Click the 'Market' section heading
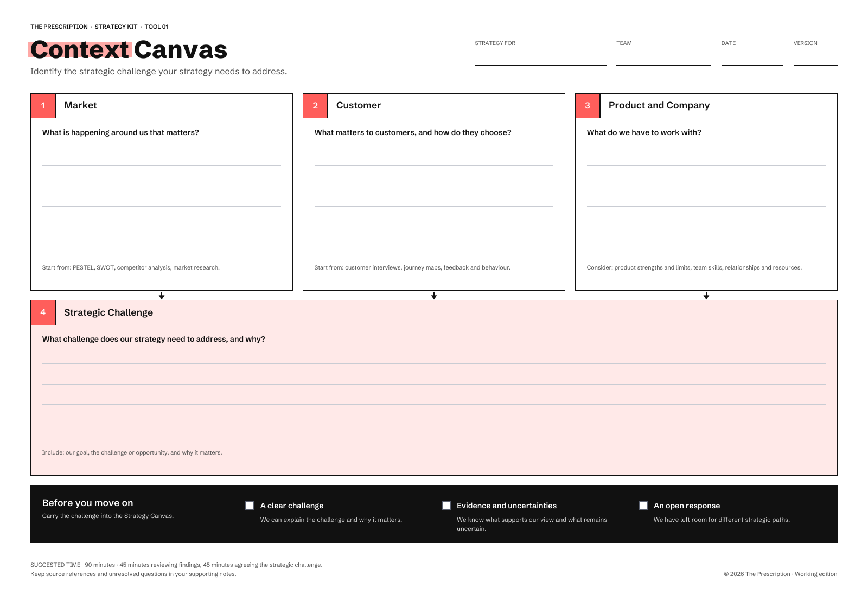868x614 pixels. [x=80, y=105]
